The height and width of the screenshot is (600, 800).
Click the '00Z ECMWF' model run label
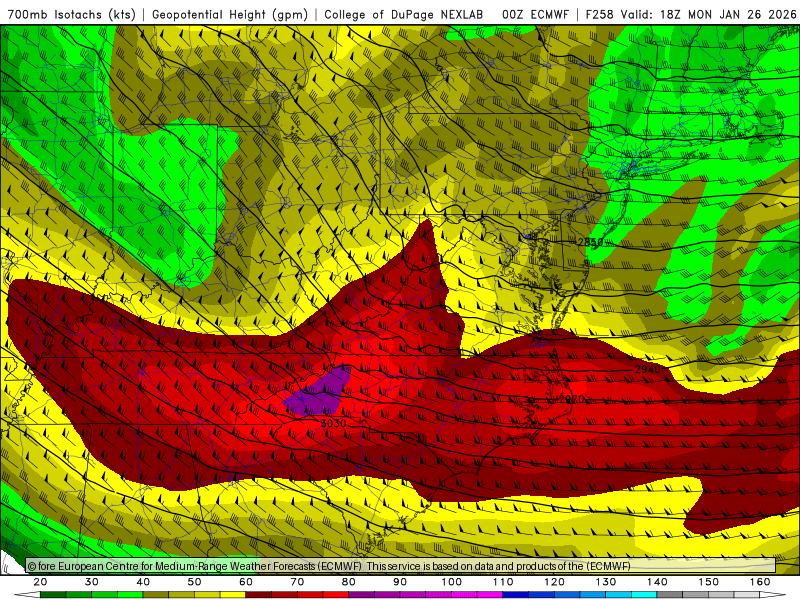[x=535, y=14]
